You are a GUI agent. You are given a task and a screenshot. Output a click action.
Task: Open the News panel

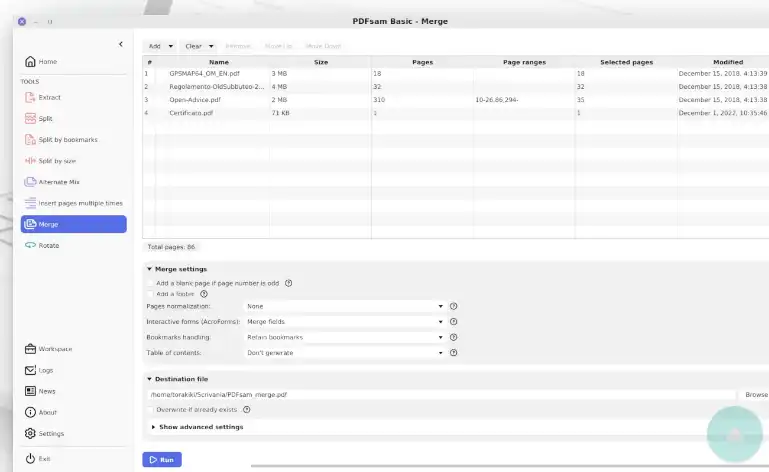point(74,392)
